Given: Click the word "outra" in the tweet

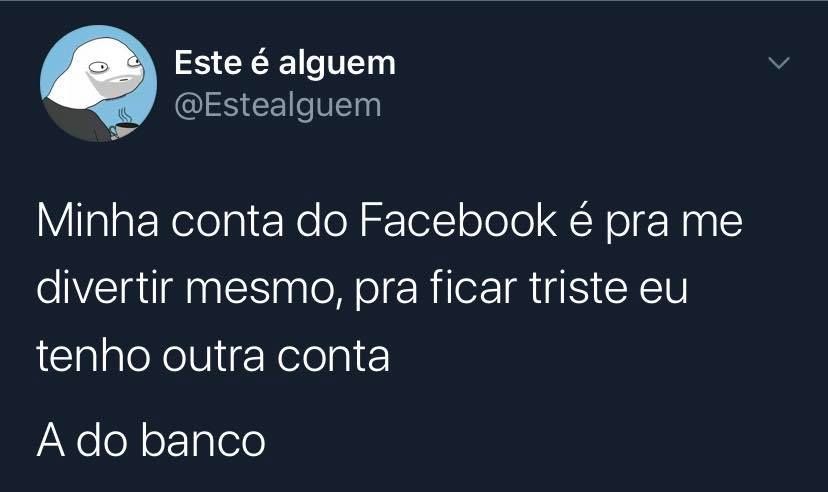Looking at the screenshot, I should (x=213, y=355).
